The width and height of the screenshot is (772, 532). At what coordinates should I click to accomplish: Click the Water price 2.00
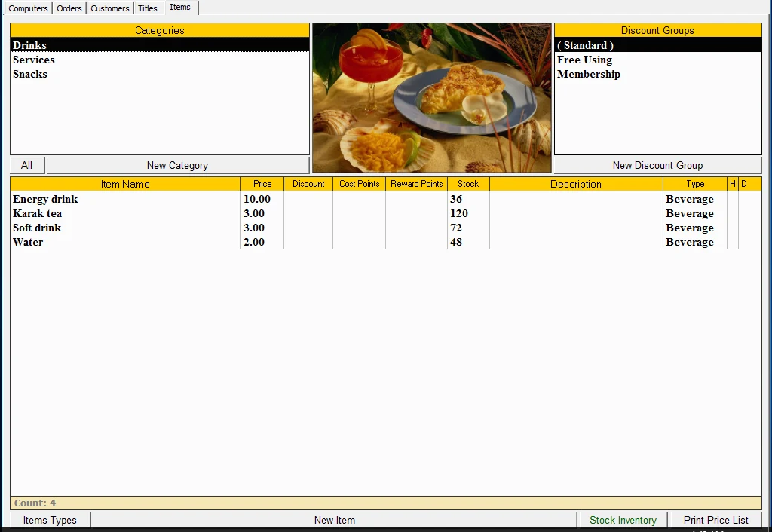click(x=254, y=242)
